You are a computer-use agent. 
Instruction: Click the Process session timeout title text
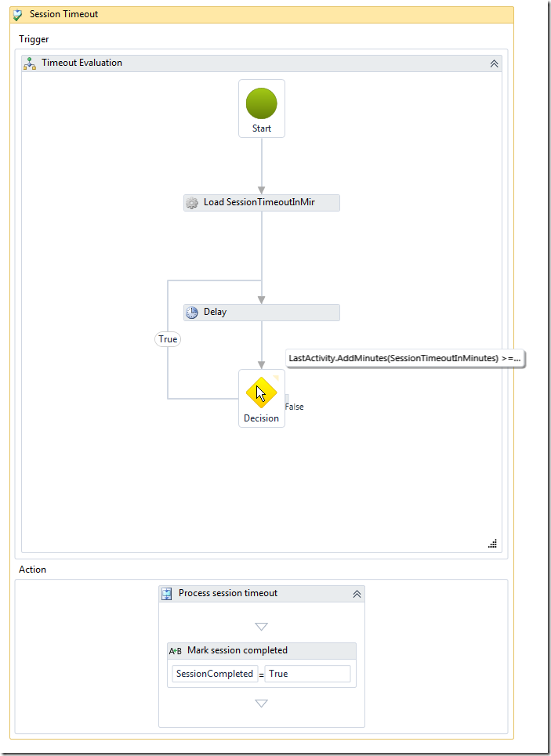click(x=228, y=593)
